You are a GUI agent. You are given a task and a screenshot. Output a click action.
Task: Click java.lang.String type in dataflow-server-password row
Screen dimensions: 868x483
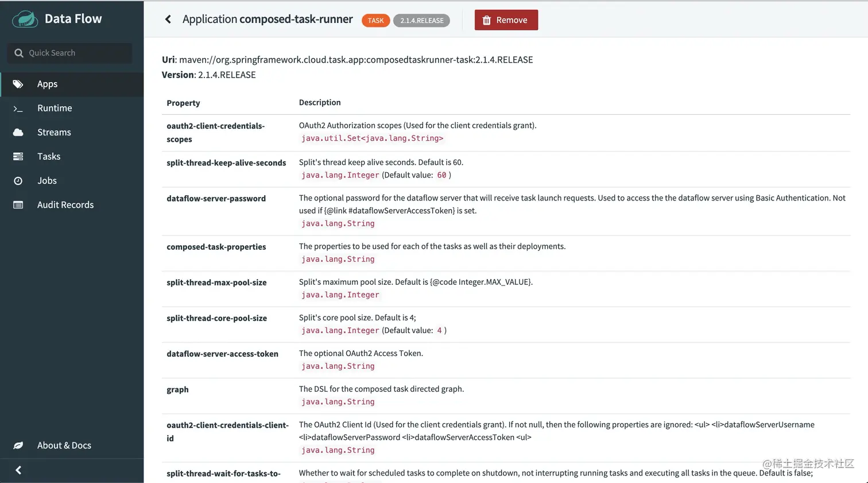[x=338, y=223]
